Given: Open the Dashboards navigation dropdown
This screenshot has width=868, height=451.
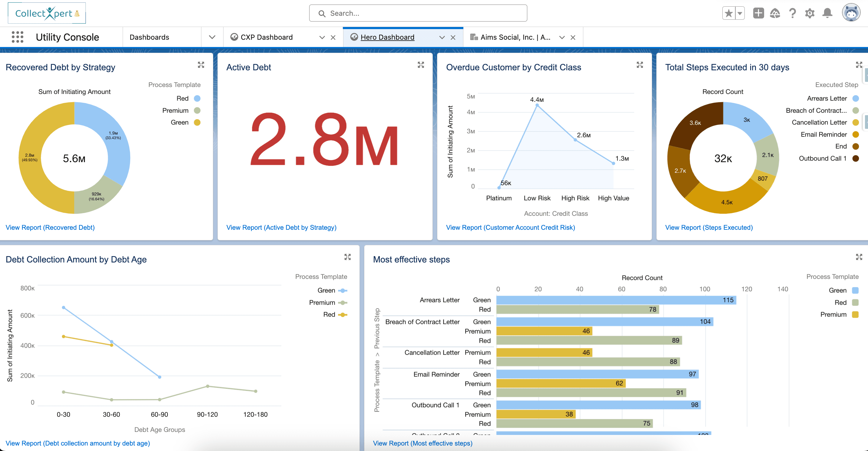Looking at the screenshot, I should click(212, 37).
